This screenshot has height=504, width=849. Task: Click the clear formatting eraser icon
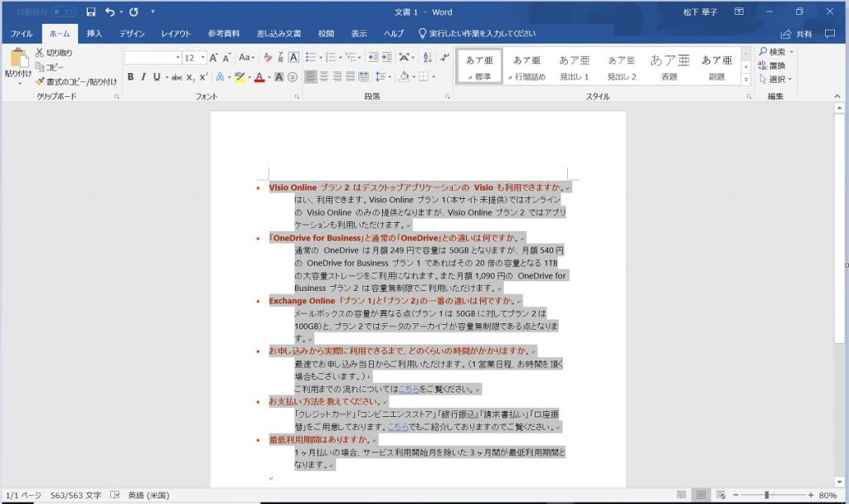click(268, 57)
